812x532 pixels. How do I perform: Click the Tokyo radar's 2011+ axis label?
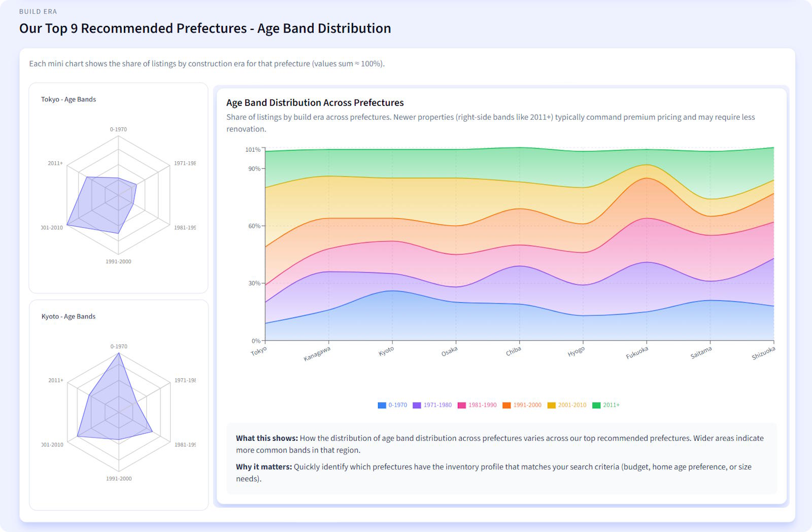click(55, 163)
